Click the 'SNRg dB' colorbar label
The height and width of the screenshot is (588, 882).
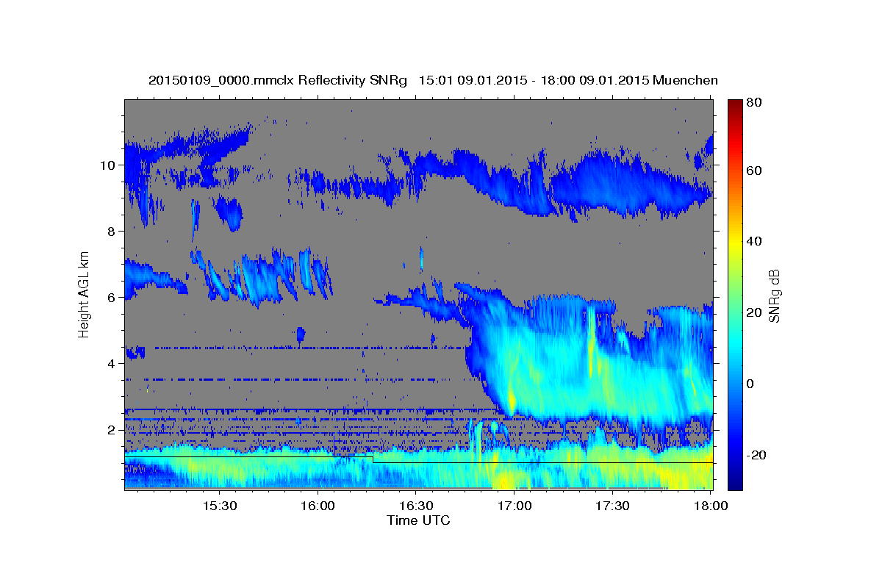(774, 296)
